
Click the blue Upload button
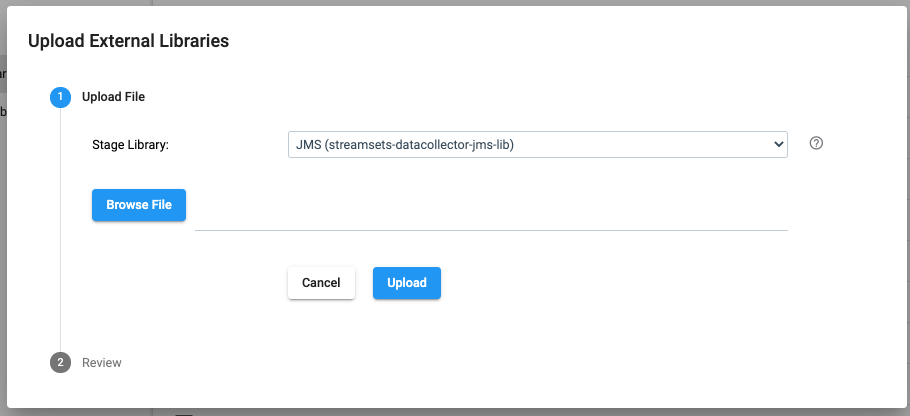407,283
